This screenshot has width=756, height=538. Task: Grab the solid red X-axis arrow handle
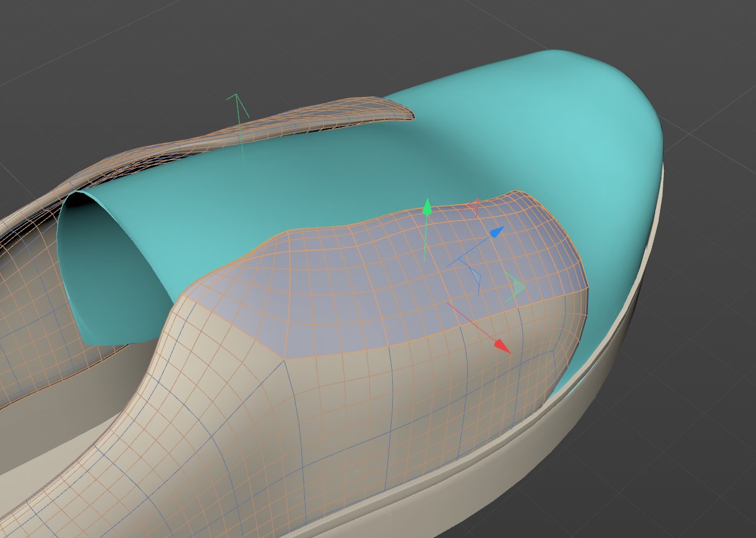click(503, 346)
